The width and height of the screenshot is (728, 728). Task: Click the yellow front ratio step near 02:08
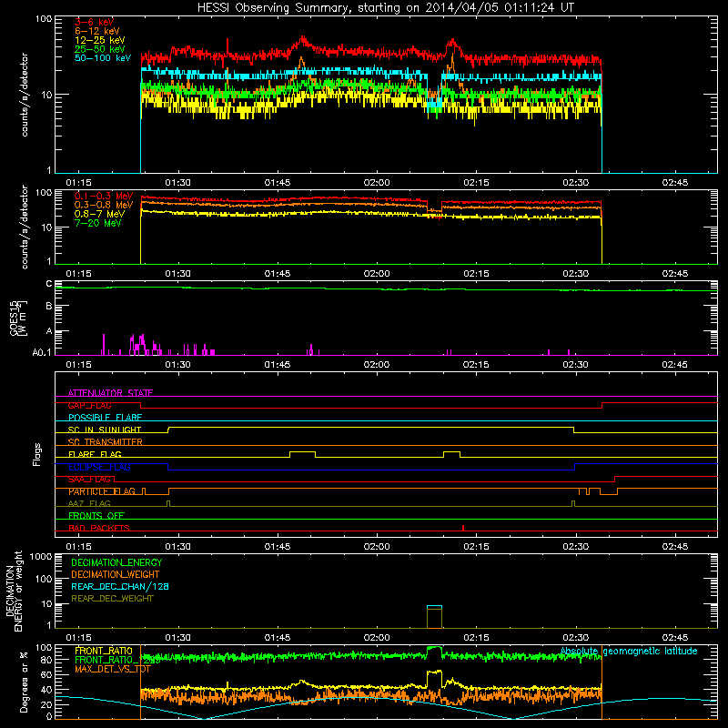tap(435, 672)
